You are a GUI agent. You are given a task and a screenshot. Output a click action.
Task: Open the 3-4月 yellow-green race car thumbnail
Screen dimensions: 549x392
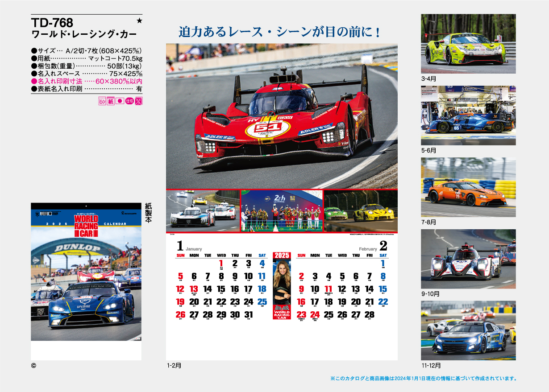coord(468,44)
